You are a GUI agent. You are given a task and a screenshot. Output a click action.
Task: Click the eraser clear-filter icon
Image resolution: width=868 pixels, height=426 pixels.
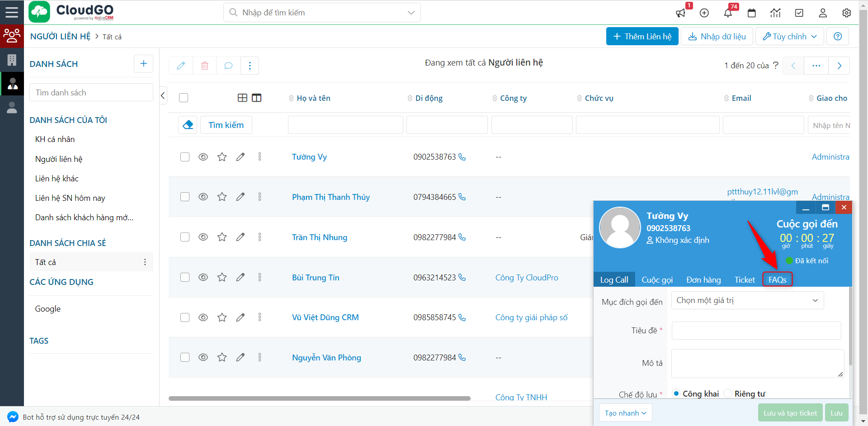[x=188, y=125]
